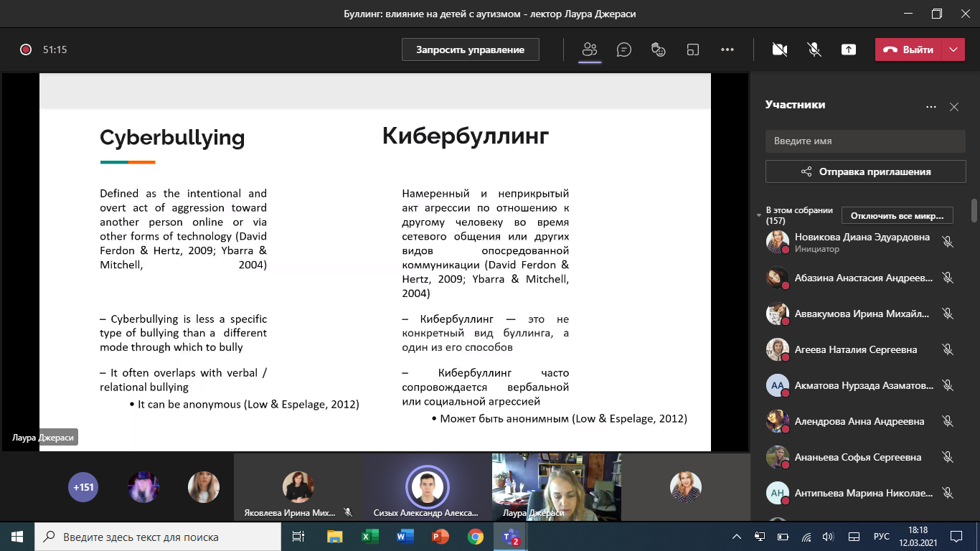Show hidden icons in system tray

[x=736, y=537]
